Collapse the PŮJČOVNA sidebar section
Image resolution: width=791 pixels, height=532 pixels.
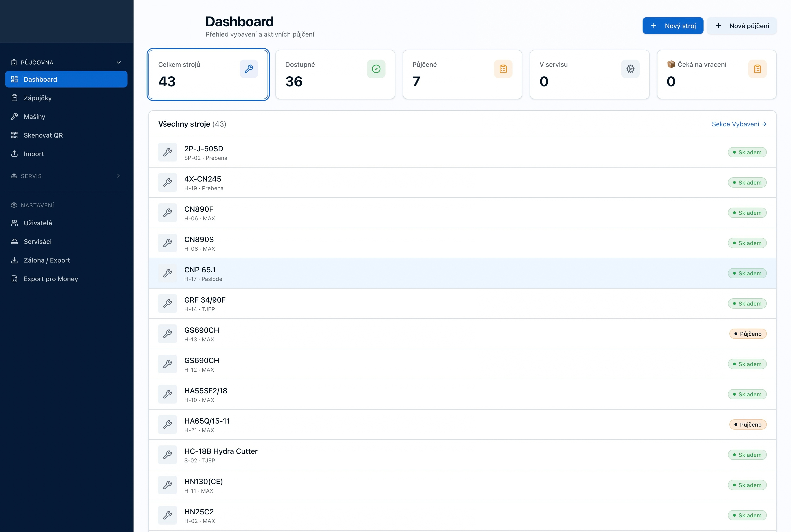(66, 62)
